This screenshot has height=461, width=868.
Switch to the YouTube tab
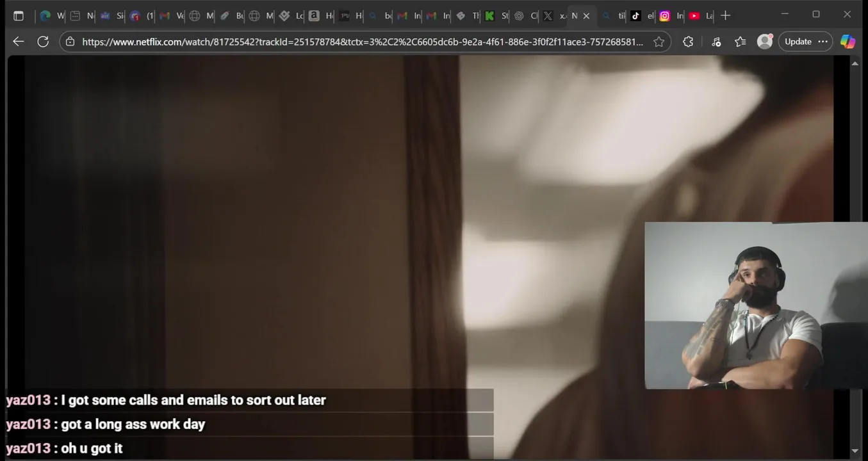click(701, 16)
